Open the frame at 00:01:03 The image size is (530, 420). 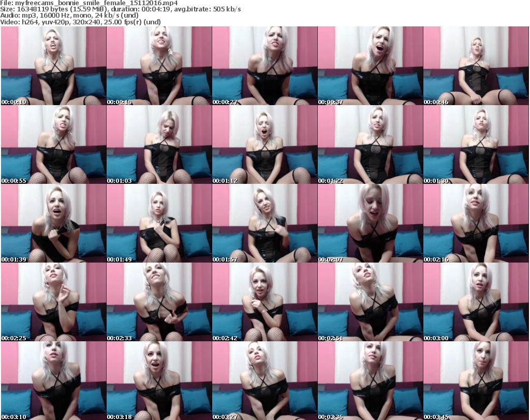click(x=159, y=144)
